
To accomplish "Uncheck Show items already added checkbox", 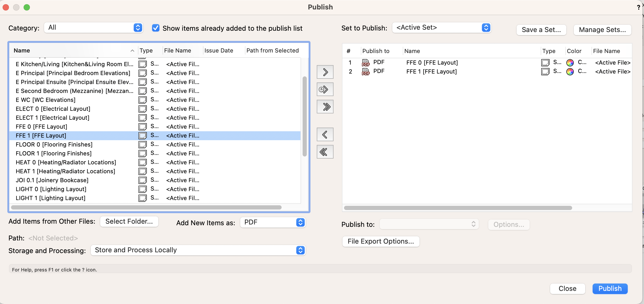I will point(156,28).
